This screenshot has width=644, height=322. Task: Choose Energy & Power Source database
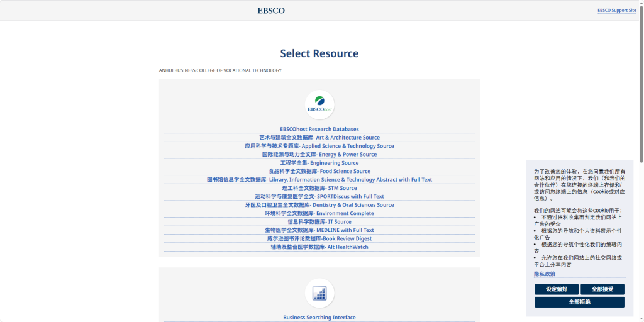pos(319,155)
